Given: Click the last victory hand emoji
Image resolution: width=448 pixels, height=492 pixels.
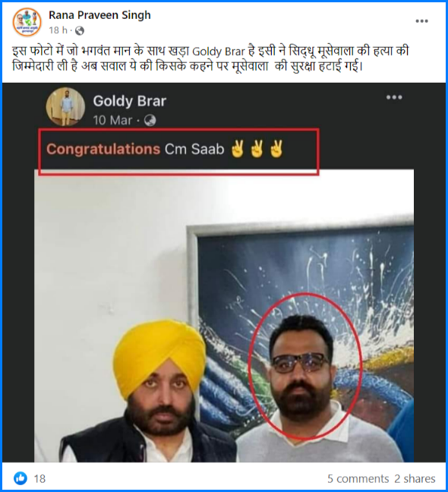Looking at the screenshot, I should tap(276, 149).
